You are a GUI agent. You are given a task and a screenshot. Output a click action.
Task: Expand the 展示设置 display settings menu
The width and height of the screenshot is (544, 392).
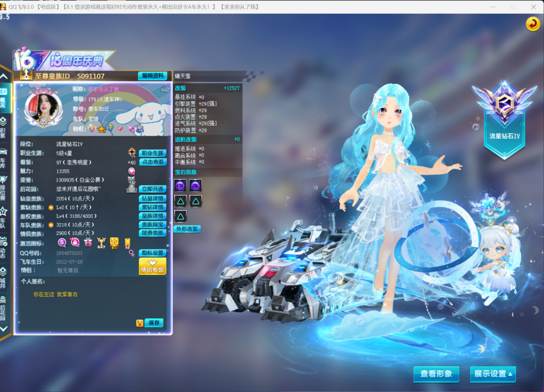[493, 374]
